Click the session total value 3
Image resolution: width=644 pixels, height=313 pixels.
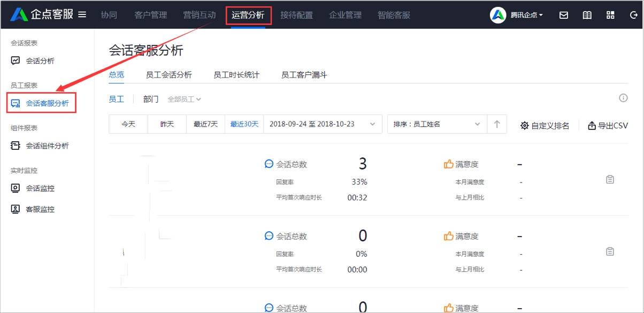[x=363, y=164]
